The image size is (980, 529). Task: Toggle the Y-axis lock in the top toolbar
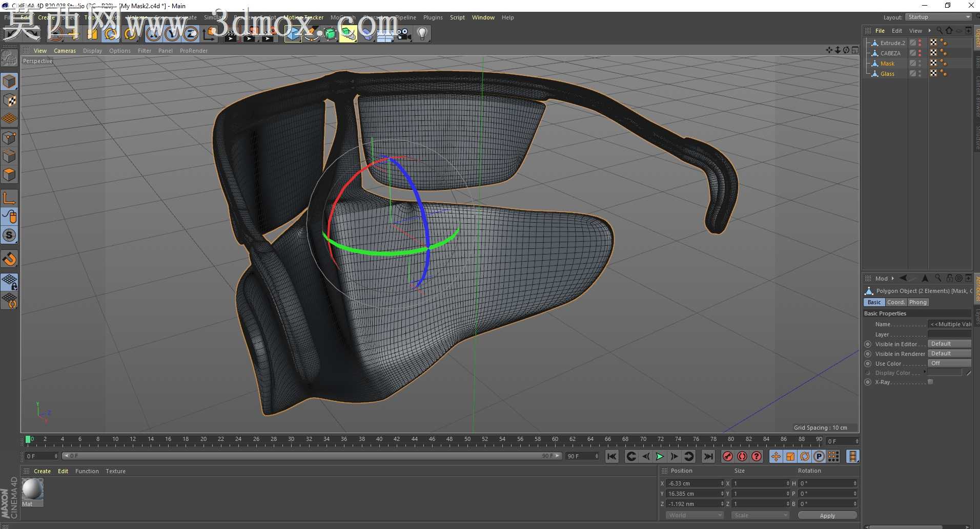[x=172, y=34]
